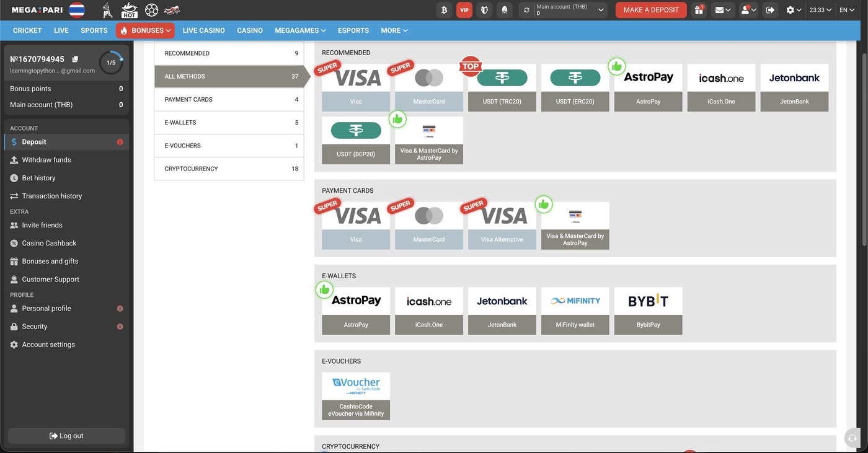Refresh the main account balance
The width and height of the screenshot is (868, 453).
(527, 10)
